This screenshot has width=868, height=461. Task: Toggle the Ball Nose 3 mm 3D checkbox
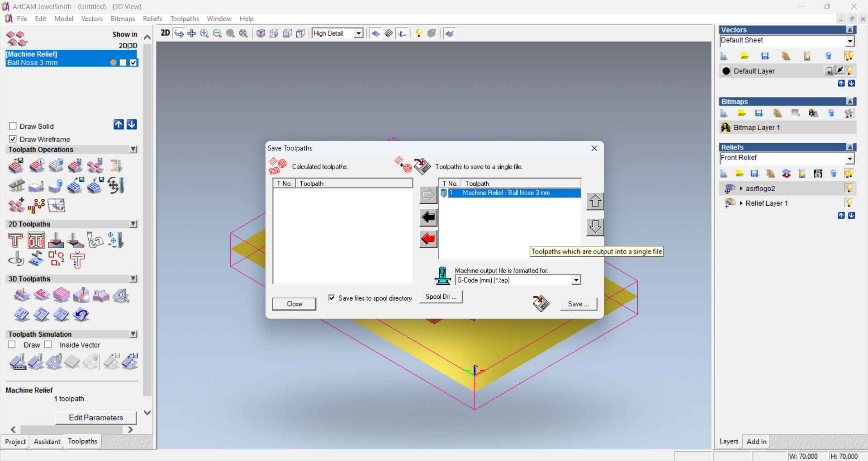(x=133, y=62)
